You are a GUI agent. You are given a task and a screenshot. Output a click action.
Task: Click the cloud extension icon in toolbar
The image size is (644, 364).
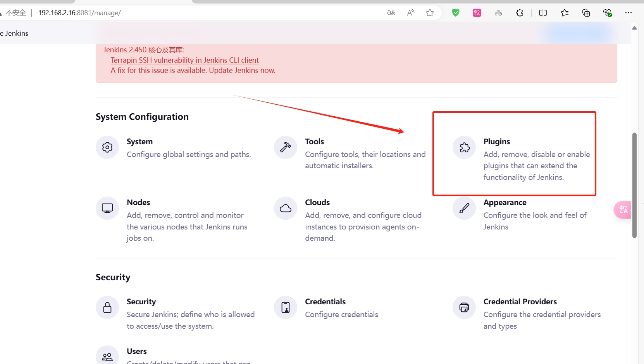tap(498, 13)
